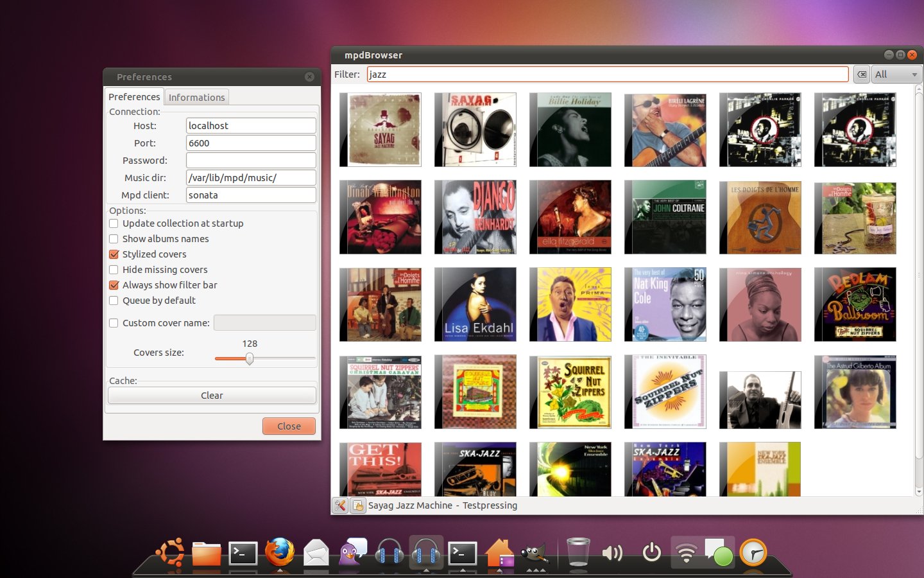Image resolution: width=924 pixels, height=578 pixels.
Task: Open the orange clock icon in the dock
Action: click(753, 552)
